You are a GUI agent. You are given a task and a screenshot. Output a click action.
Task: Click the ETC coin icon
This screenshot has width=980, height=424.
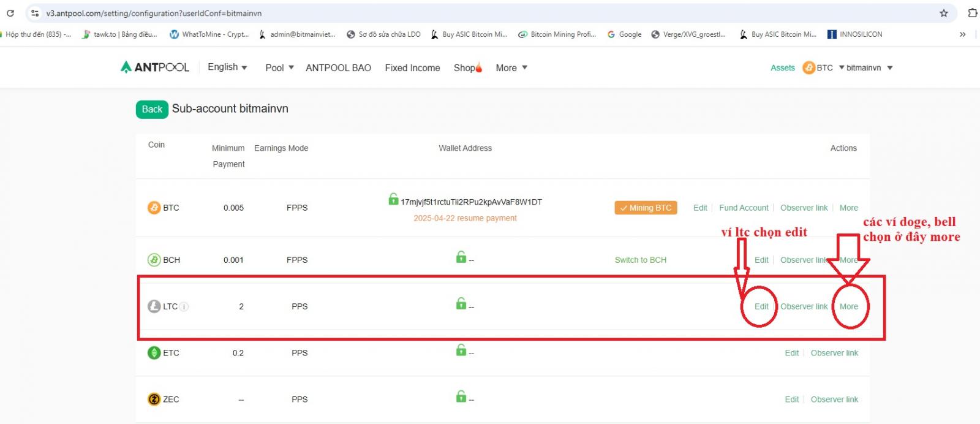tap(154, 353)
